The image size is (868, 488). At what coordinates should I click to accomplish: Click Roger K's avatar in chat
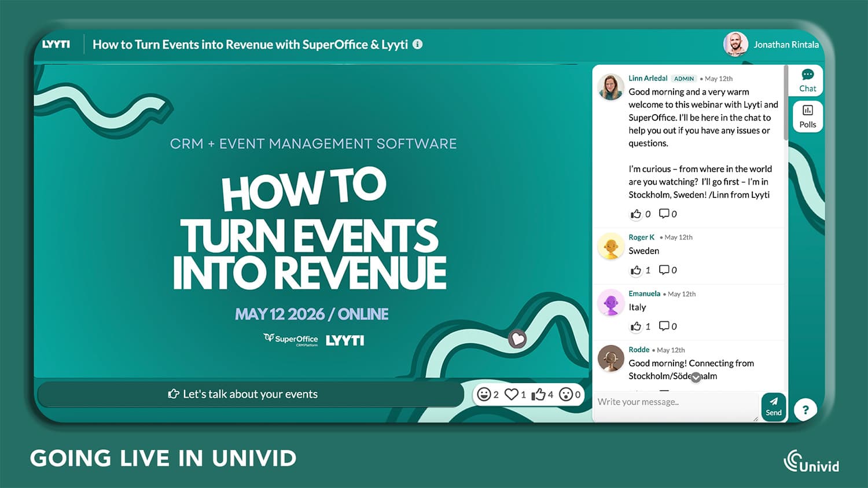[x=610, y=246]
